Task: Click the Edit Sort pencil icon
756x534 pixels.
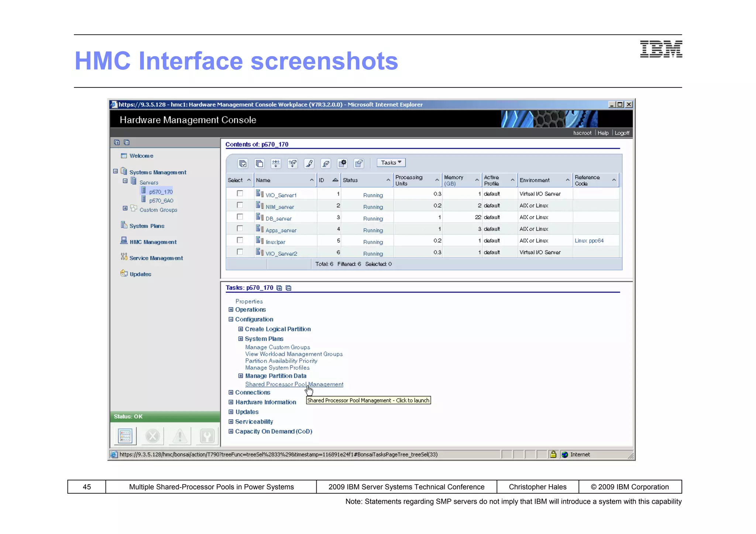Action: pyautogui.click(x=309, y=163)
